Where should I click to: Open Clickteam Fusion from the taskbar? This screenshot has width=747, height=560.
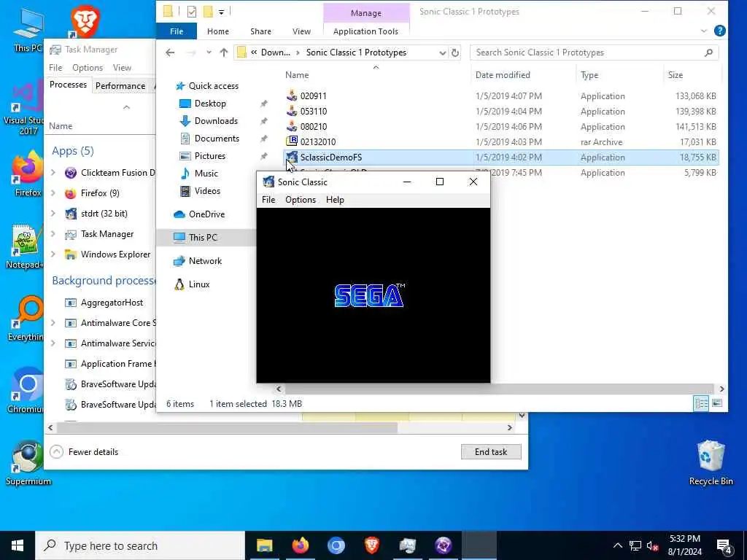click(443, 545)
